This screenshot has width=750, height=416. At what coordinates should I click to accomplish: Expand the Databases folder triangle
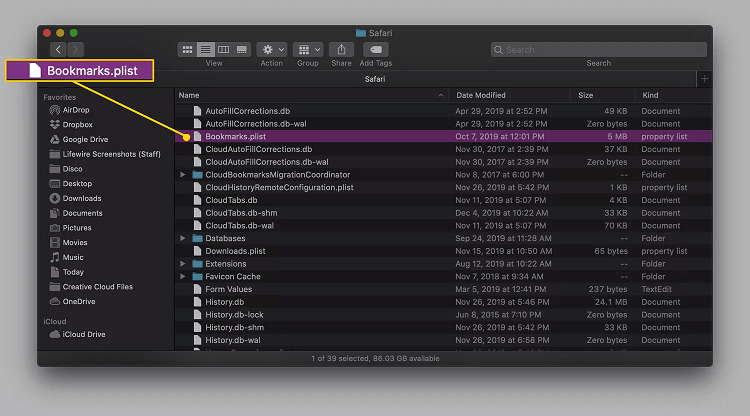(x=183, y=239)
